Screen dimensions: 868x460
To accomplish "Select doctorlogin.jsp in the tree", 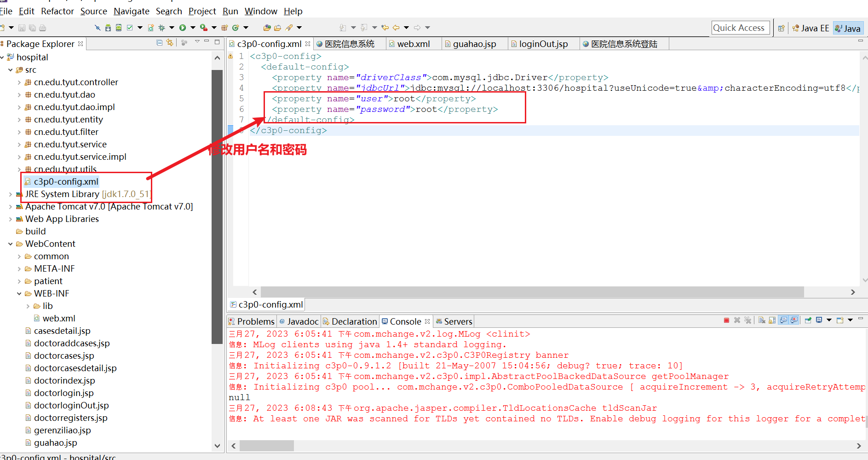I will 63,393.
